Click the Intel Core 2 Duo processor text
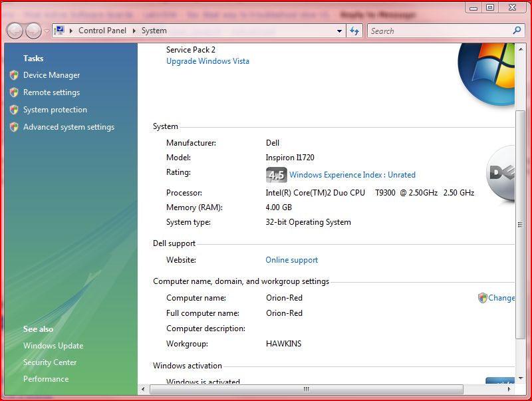The height and width of the screenshot is (401, 532). pyautogui.click(x=370, y=193)
